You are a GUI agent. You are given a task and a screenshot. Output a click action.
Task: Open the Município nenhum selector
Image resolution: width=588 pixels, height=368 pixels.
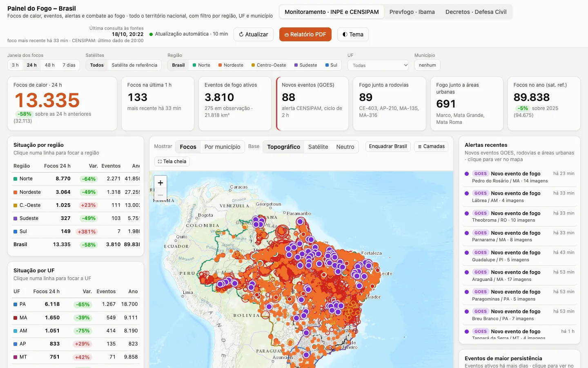427,65
